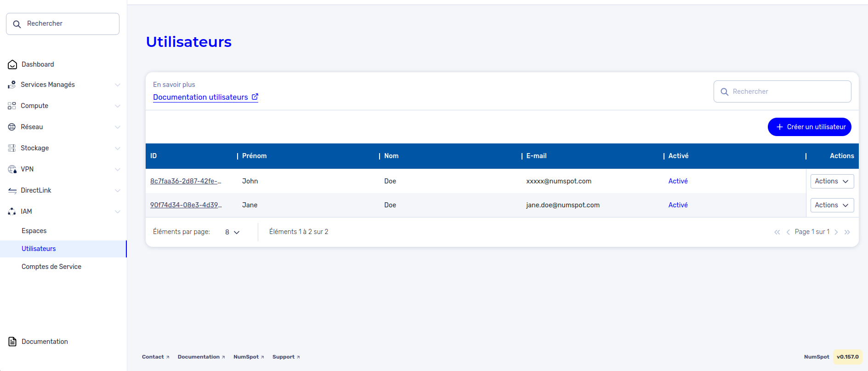Expand the Compute section chevron
The image size is (868, 371).
point(118,106)
